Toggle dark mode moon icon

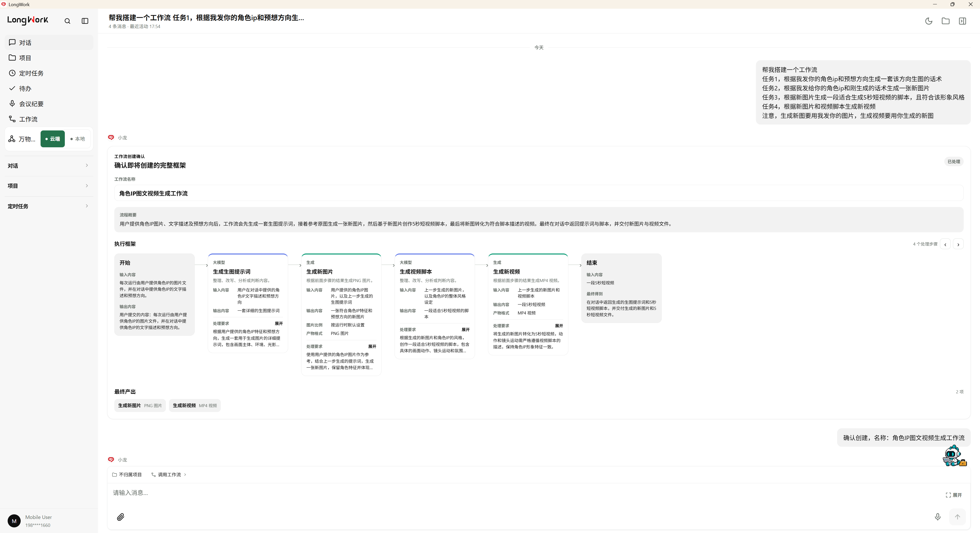coord(929,21)
